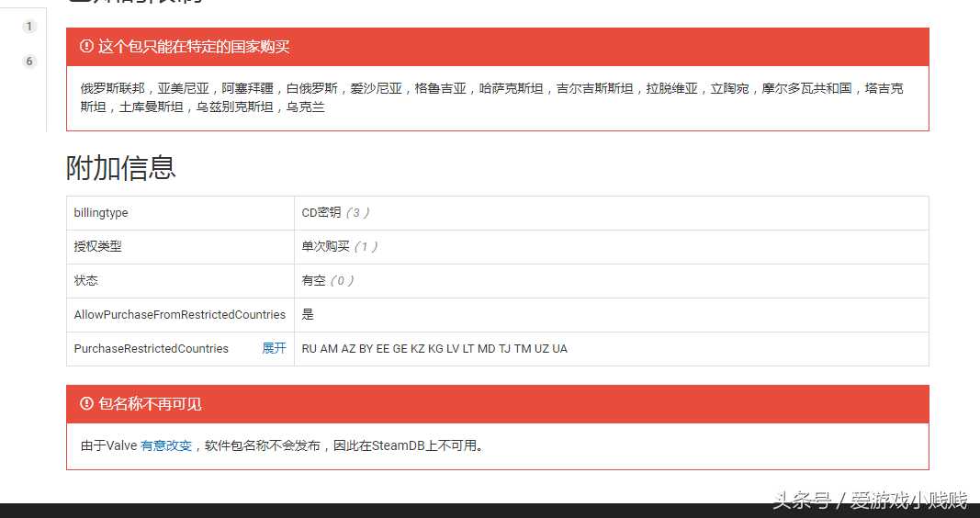This screenshot has width=980, height=518.
Task: Click the sidebar badge showing 6
Action: pyautogui.click(x=29, y=62)
